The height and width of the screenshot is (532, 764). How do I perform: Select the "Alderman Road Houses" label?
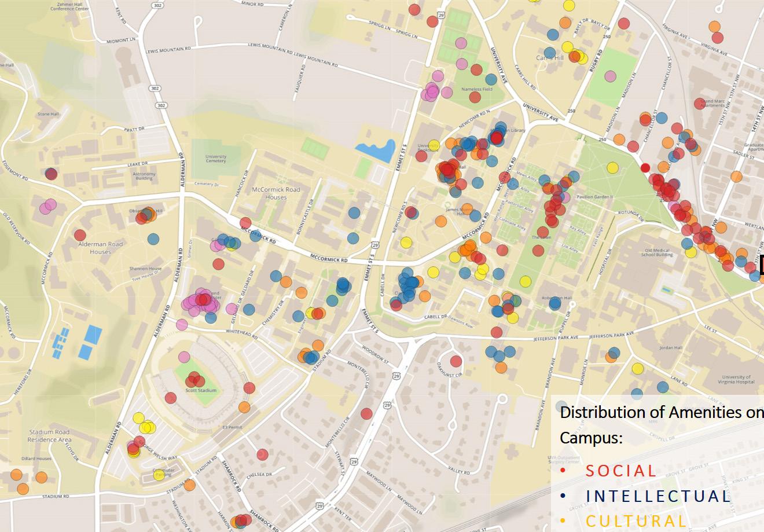point(101,248)
